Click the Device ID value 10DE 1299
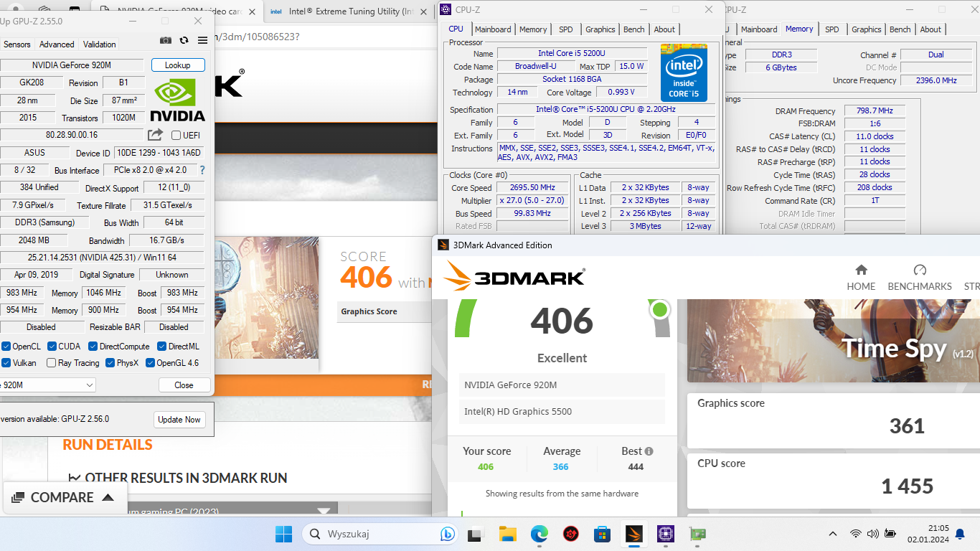This screenshot has width=980, height=551. (x=159, y=153)
